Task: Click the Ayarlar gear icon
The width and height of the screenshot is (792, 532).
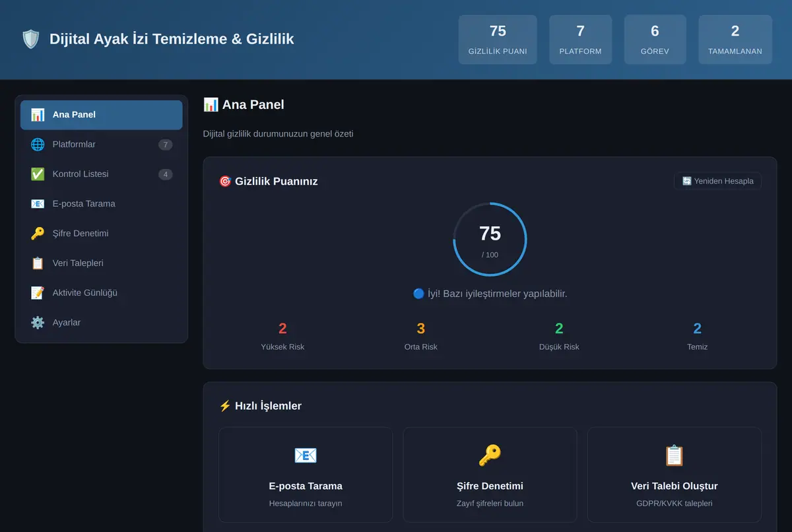Action: [38, 323]
